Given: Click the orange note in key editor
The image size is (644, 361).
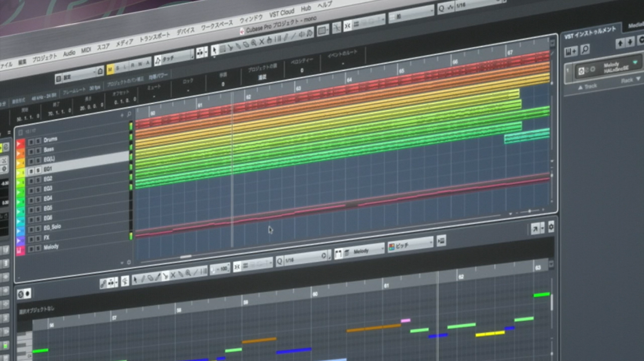Looking at the screenshot, I should (374, 327).
